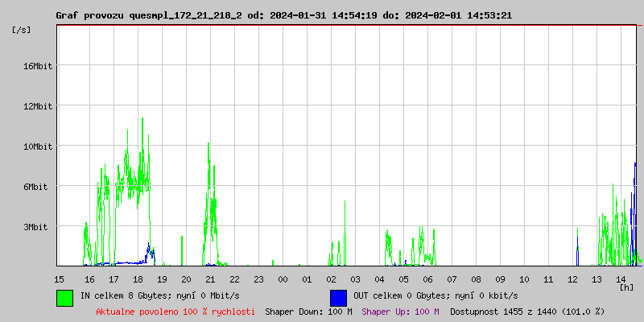Click the red 'Aktualne povoleno 100 % rychlosti' text
The height and width of the screenshot is (322, 644).
tap(175, 312)
